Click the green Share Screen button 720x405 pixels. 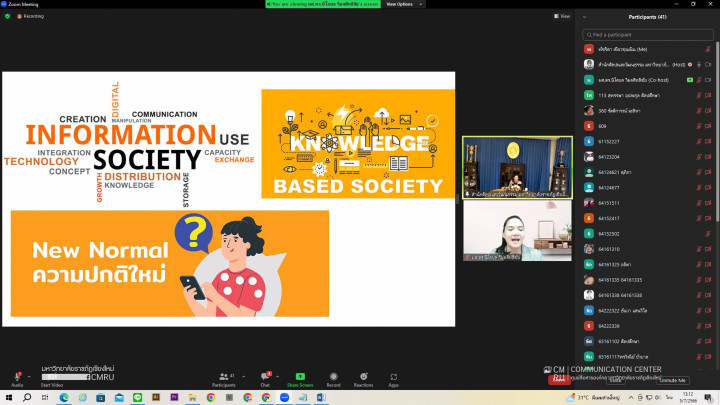pos(300,380)
